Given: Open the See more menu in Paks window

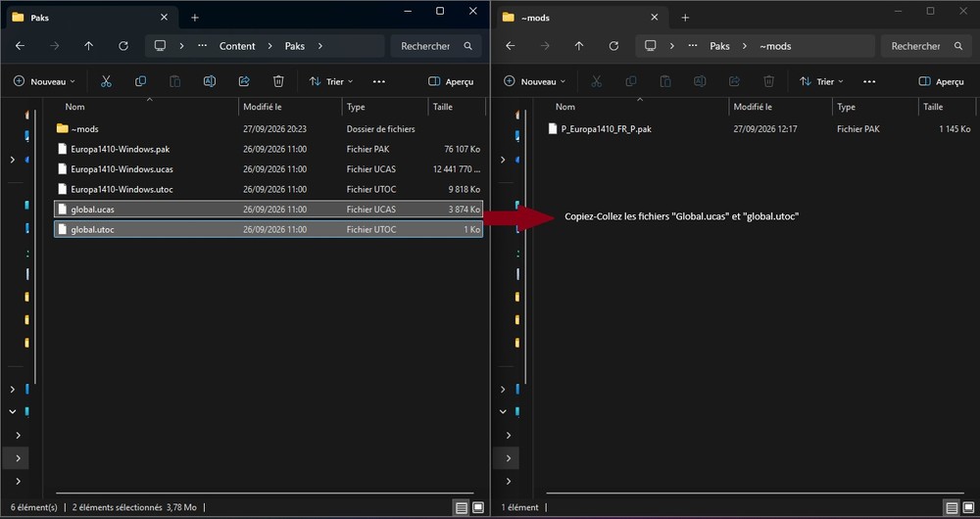Looking at the screenshot, I should tap(378, 82).
